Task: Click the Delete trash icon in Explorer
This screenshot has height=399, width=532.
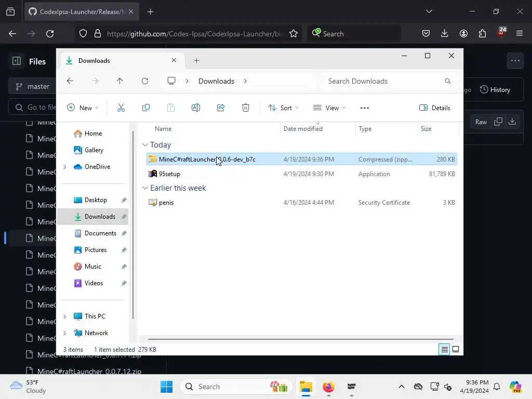Action: 246,108
